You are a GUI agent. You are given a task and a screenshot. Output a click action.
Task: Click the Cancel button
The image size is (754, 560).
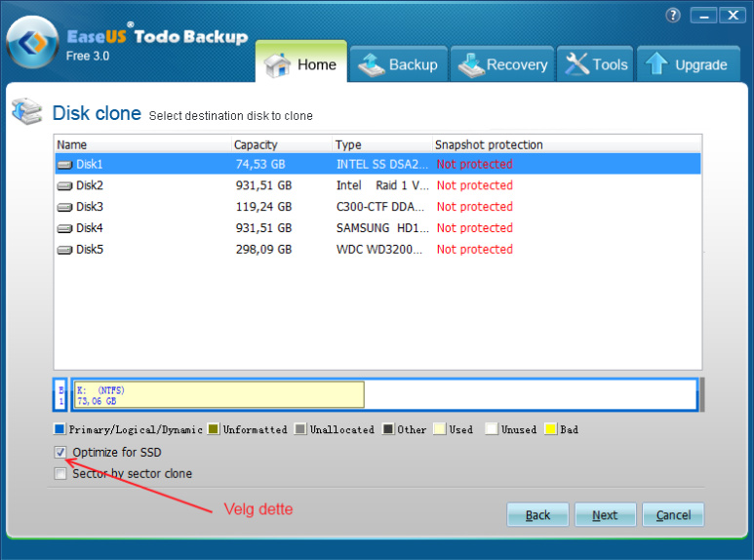point(673,515)
